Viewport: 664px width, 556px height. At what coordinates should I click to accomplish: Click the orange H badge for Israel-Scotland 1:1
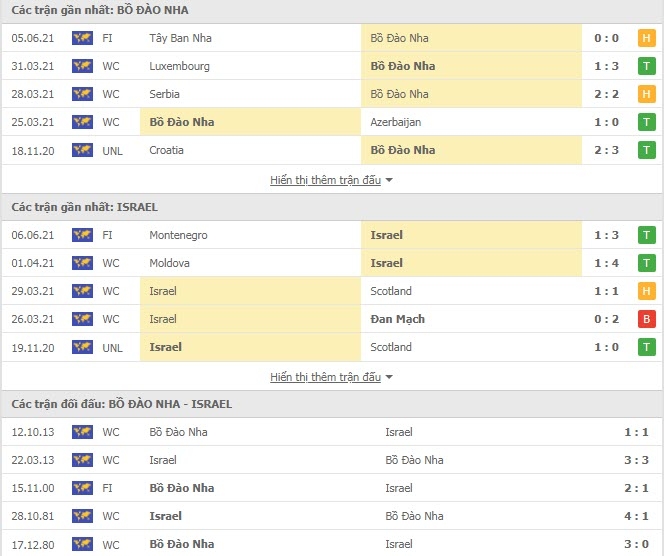pyautogui.click(x=646, y=291)
